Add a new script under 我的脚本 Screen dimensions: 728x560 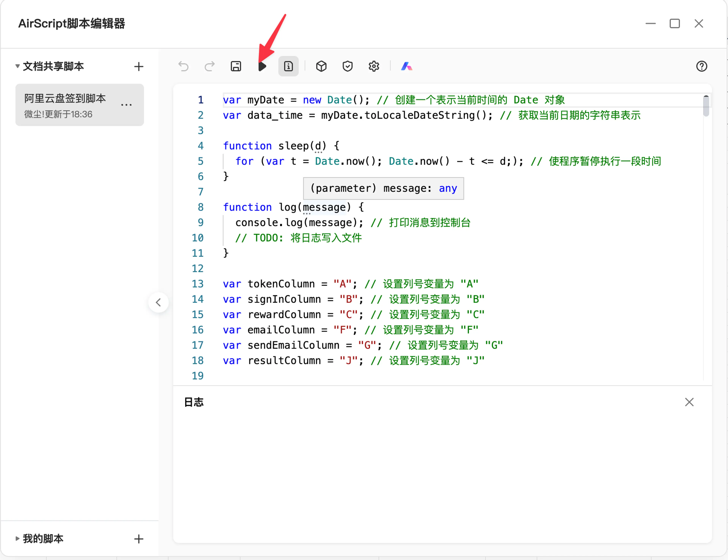pos(139,539)
